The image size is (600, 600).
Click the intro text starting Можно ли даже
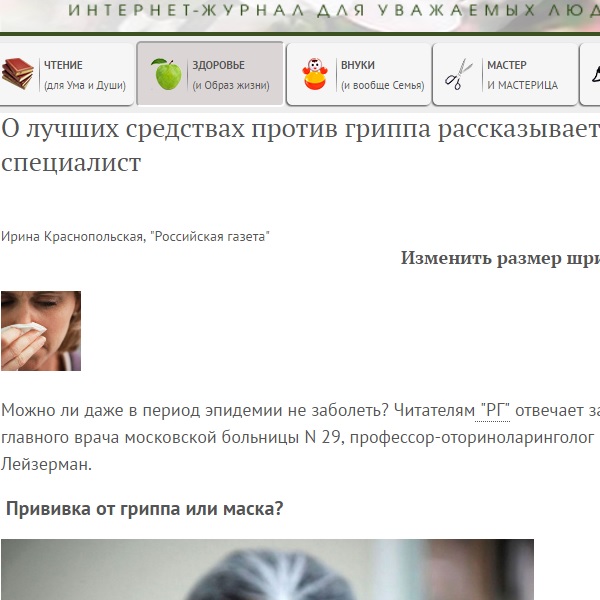pyautogui.click(x=300, y=437)
